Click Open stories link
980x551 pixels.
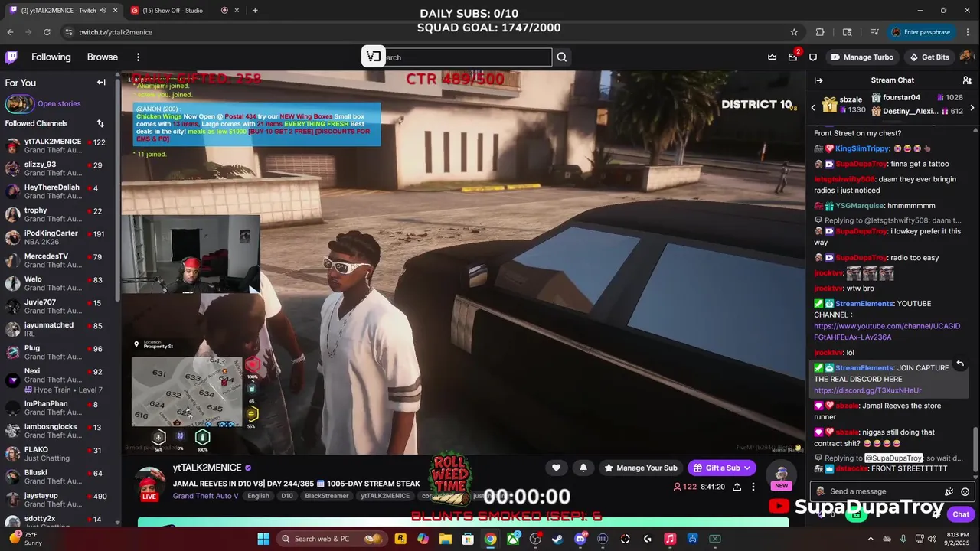pos(59,103)
